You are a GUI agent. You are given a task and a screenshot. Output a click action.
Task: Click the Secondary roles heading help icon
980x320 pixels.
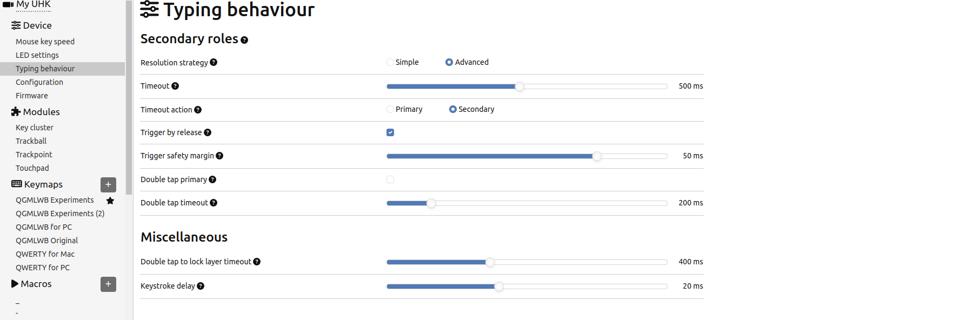[244, 40]
